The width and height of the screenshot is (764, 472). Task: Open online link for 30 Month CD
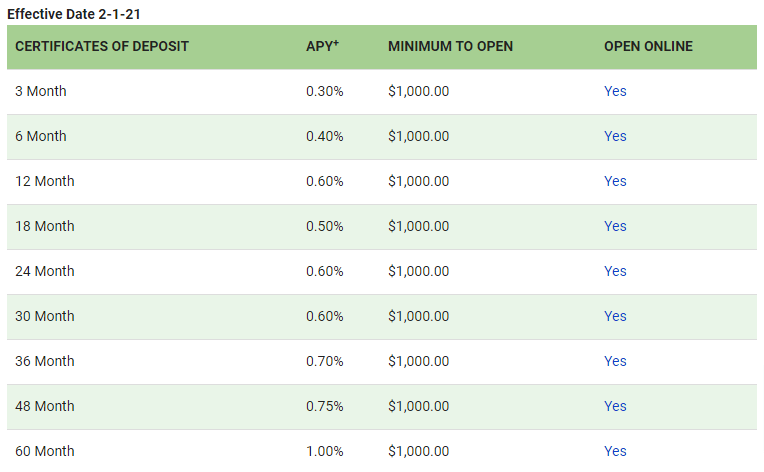pos(615,316)
